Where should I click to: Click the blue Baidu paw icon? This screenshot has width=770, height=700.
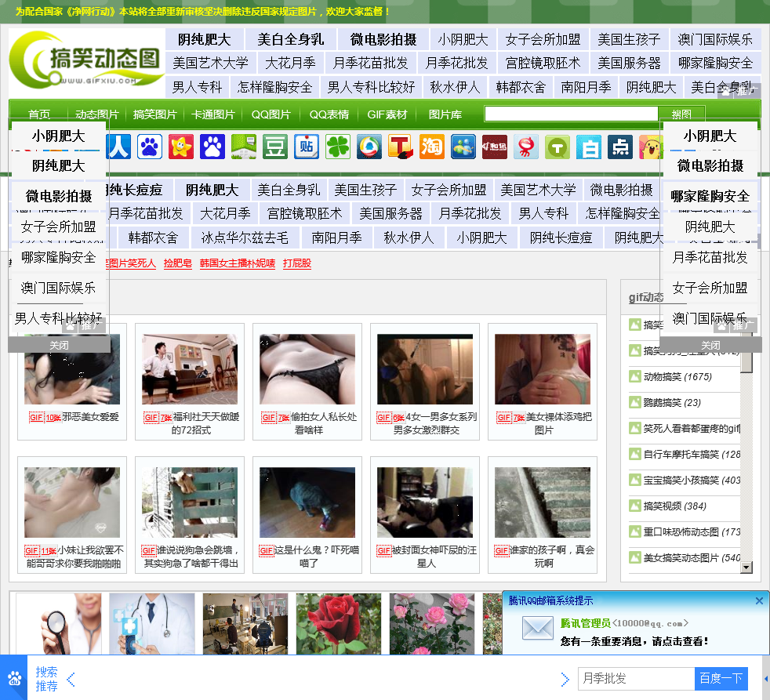click(212, 147)
